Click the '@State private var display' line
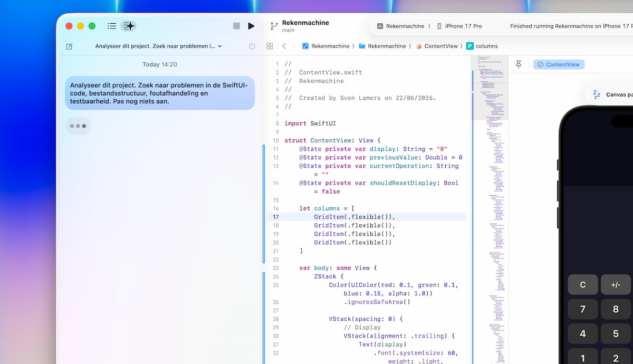This screenshot has height=364, width=633. point(373,149)
